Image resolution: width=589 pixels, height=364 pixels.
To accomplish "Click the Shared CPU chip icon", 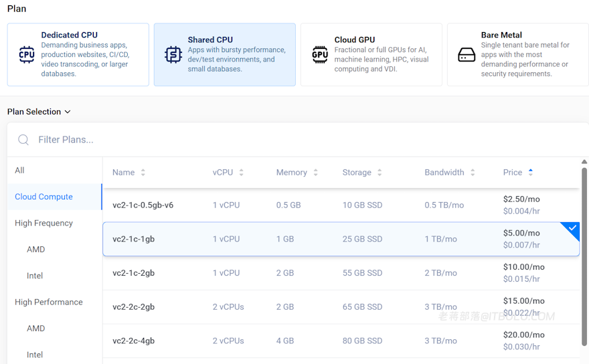I will (x=173, y=54).
